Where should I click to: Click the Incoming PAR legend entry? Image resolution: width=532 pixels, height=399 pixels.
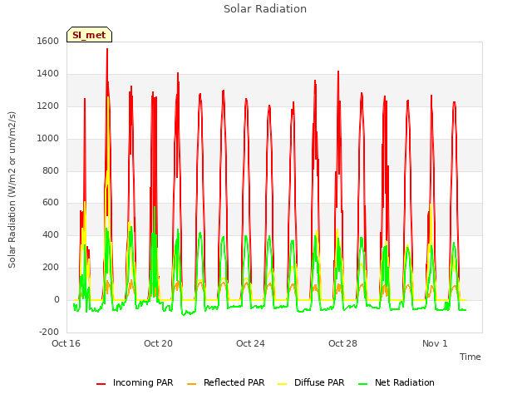click(135, 382)
